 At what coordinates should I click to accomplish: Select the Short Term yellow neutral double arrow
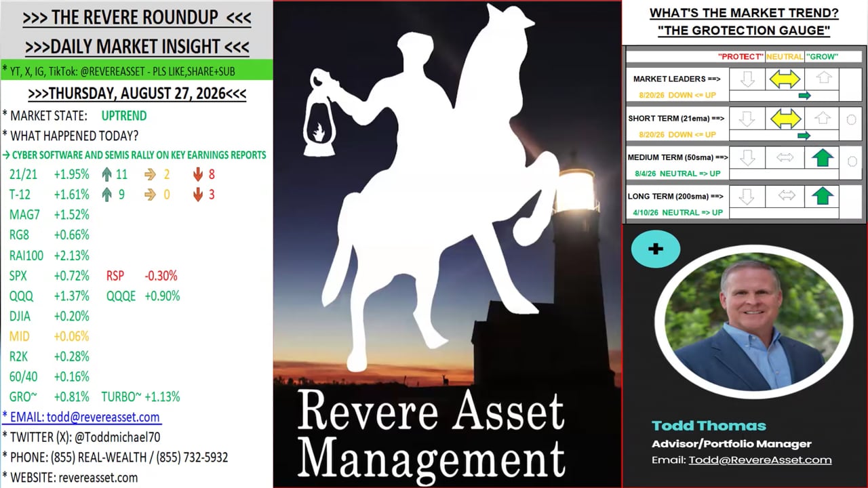pyautogui.click(x=785, y=119)
